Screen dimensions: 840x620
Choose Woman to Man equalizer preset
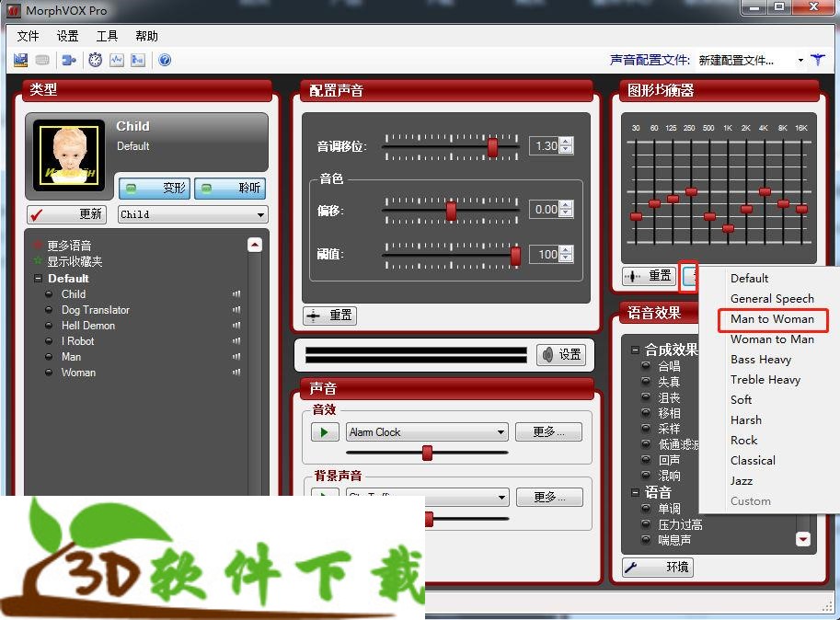[x=772, y=339]
